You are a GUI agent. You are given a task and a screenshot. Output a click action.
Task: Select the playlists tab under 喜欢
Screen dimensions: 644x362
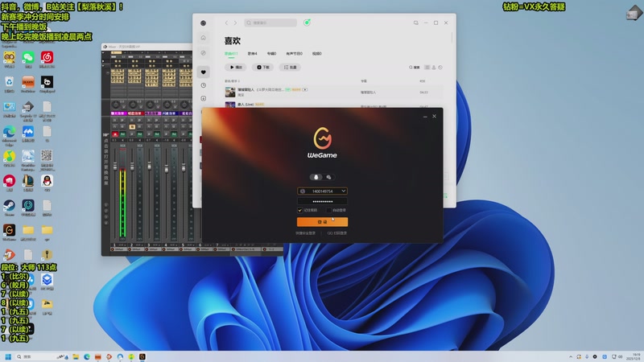pyautogui.click(x=252, y=53)
